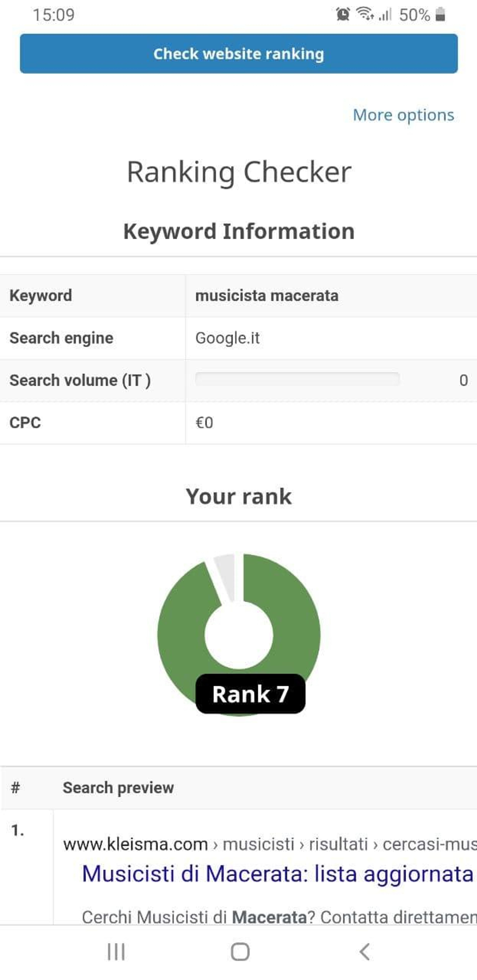This screenshot has height=980, width=477.
Task: Click the Search preview column header
Action: [118, 787]
